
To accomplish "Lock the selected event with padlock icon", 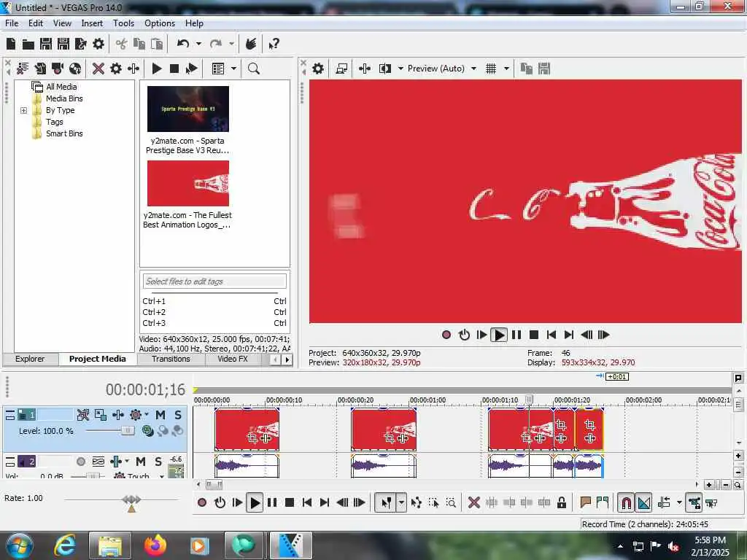I will point(562,502).
